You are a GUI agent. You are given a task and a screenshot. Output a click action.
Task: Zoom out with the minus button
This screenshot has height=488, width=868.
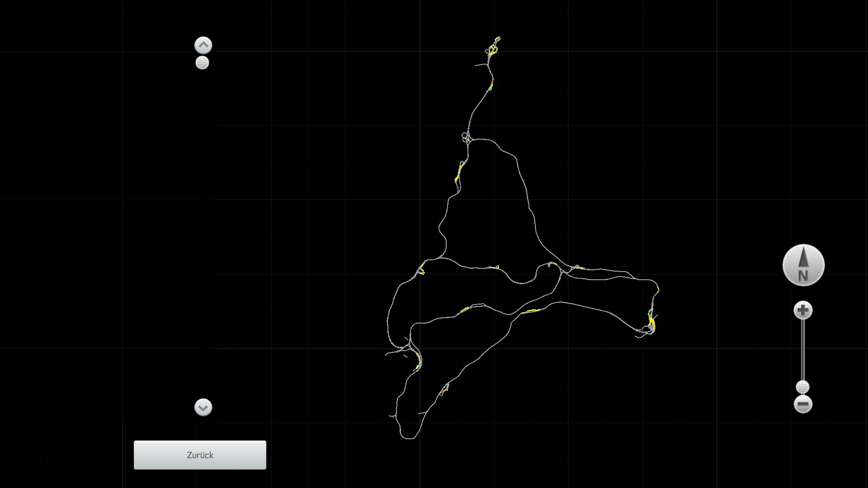click(x=803, y=404)
